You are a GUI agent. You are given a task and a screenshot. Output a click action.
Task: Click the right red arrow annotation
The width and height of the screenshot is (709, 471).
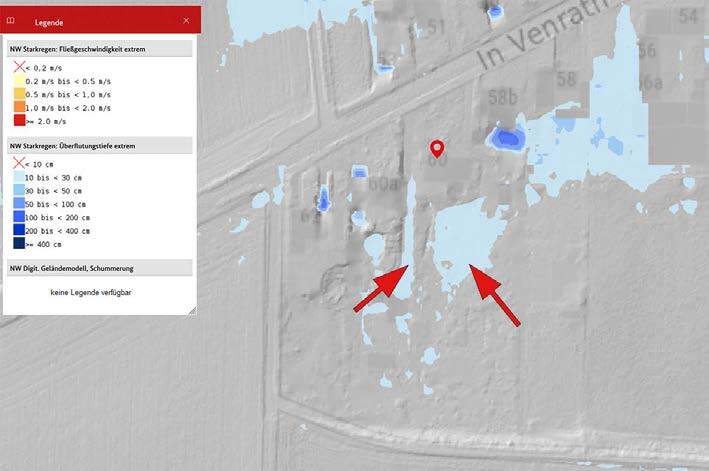pos(495,295)
